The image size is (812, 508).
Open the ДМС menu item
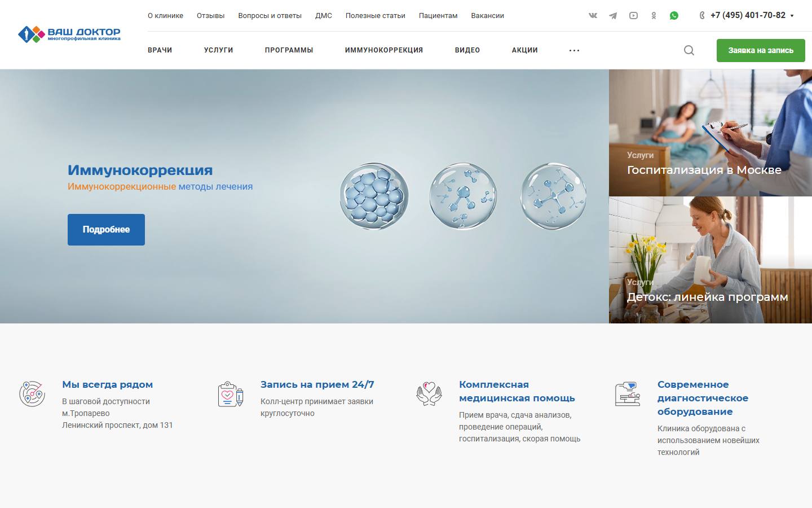(324, 16)
